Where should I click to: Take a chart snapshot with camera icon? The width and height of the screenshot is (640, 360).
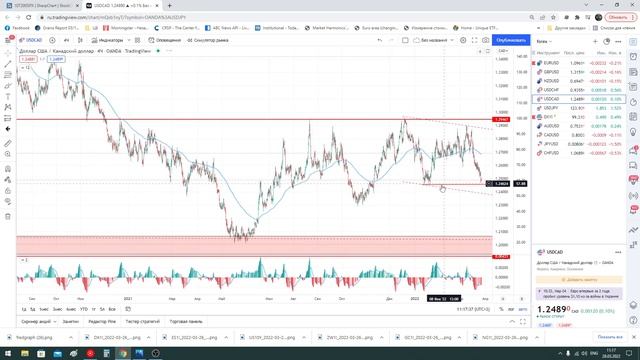tap(485, 40)
